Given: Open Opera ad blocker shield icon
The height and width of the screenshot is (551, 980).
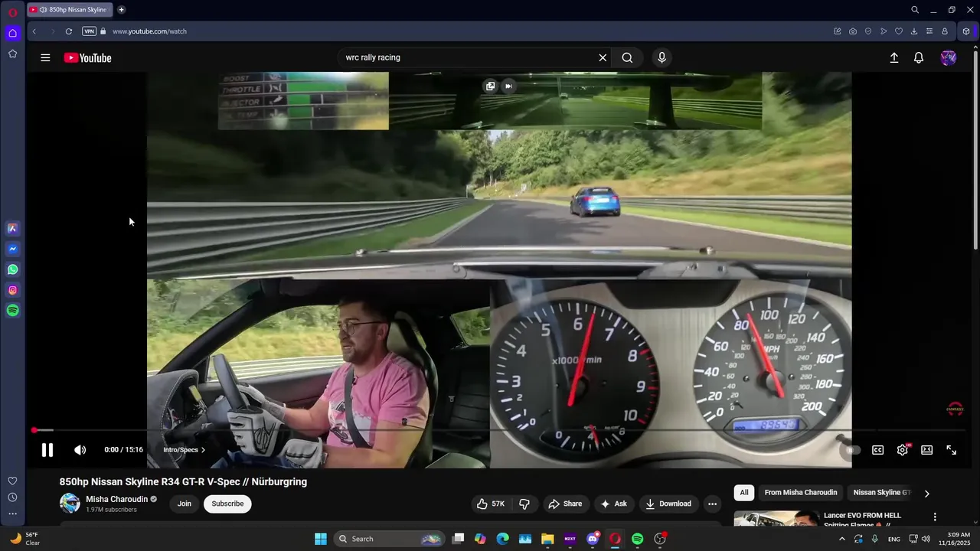Looking at the screenshot, I should (x=868, y=31).
